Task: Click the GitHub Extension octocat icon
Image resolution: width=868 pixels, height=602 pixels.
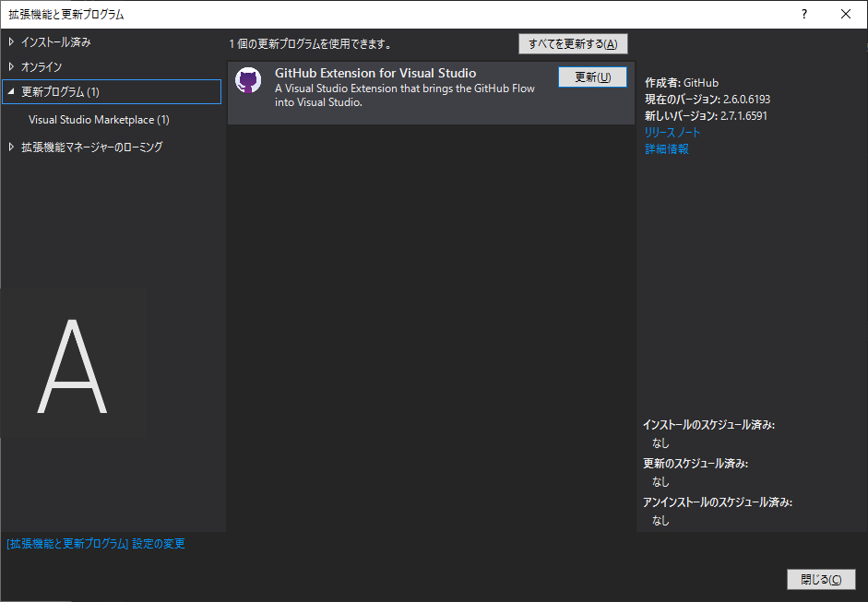Action: click(248, 81)
